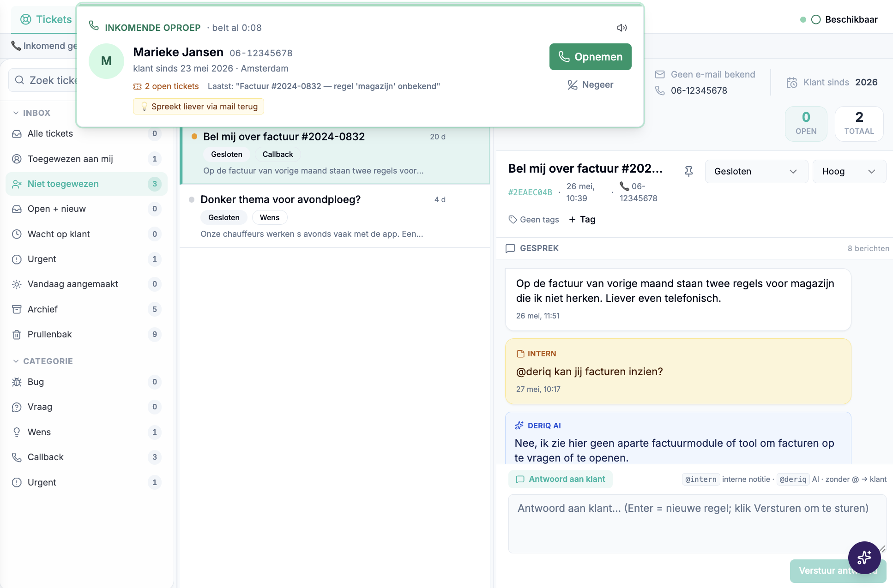
Task: Click the Marieke Jansen avatar M
Action: point(106,61)
